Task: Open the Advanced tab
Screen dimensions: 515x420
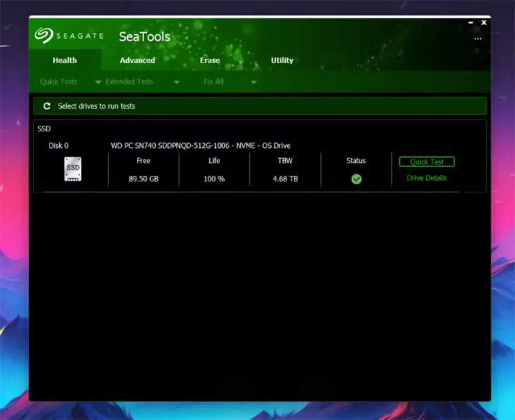Action: pos(137,60)
